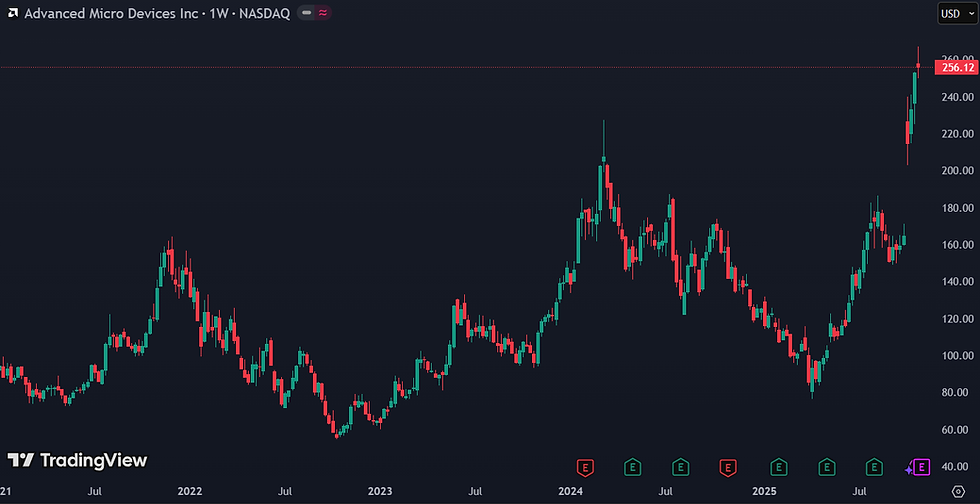The width and height of the screenshot is (980, 504).
Task: Click the 256.12 current price label
Action: tap(956, 68)
